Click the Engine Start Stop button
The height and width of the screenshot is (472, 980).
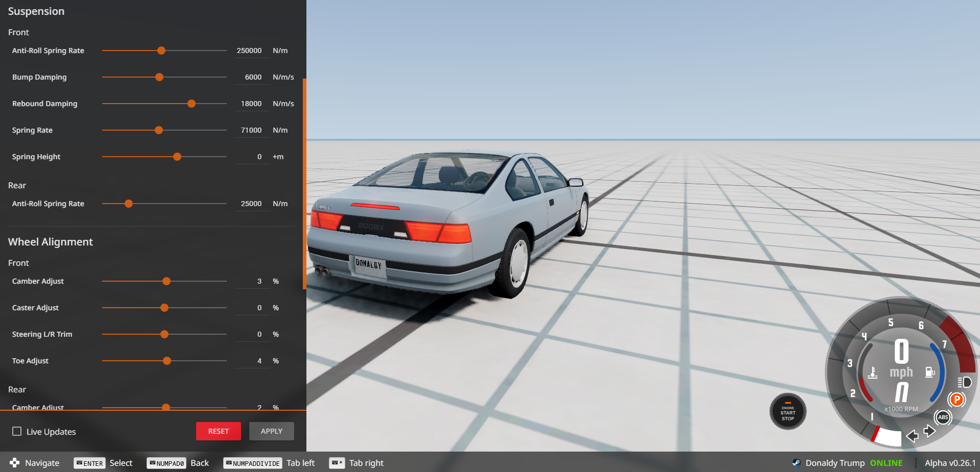click(788, 411)
